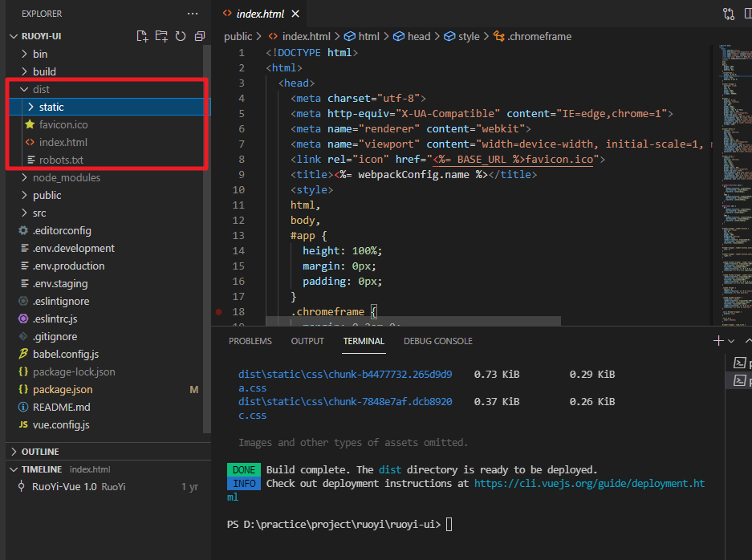
Task: Select the TERMINAL panel tab
Action: tap(364, 341)
